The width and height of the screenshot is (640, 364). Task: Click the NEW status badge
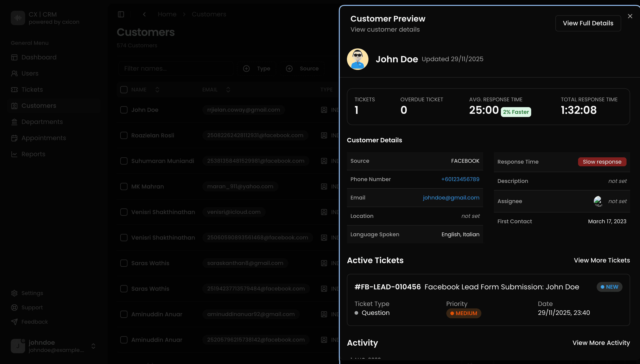click(609, 287)
